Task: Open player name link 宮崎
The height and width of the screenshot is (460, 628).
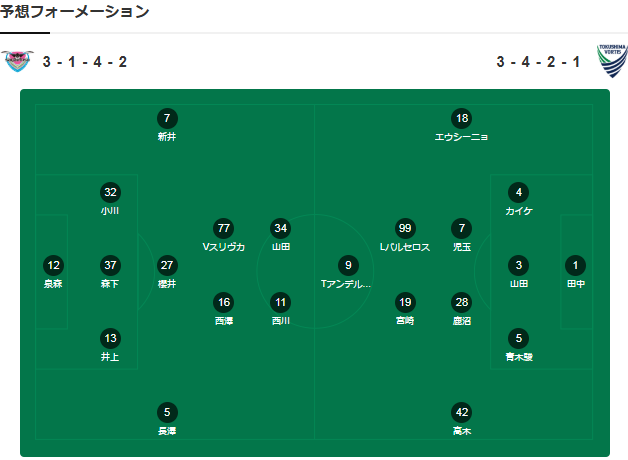Action: click(x=404, y=321)
